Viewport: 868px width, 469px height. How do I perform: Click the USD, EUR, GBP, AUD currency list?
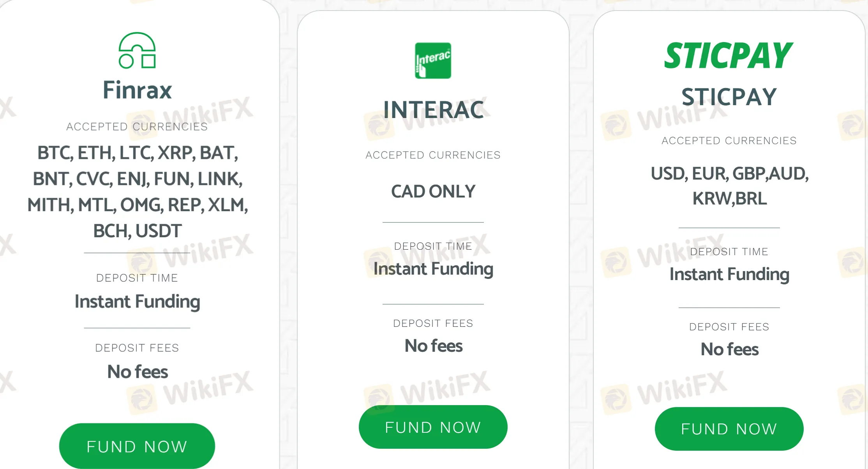point(729,186)
